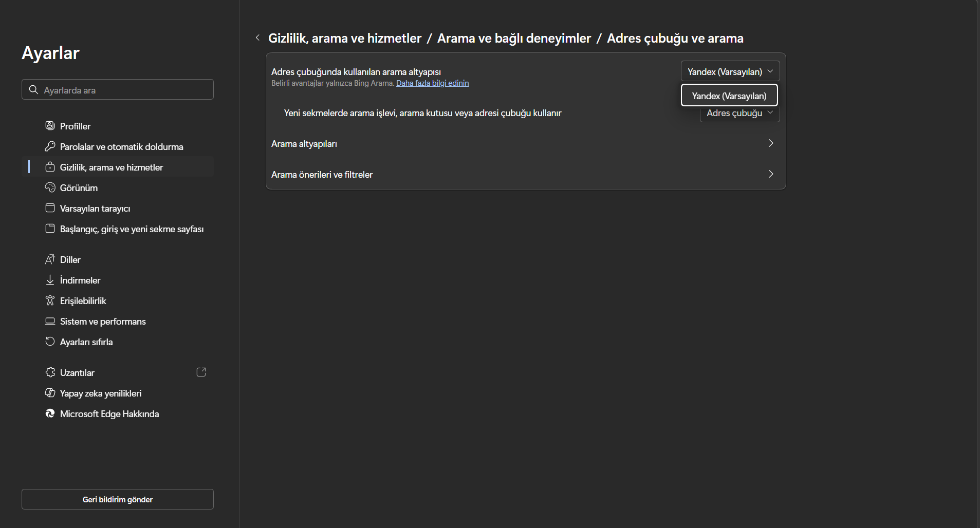
Task: Go back with the breadcrumb arrow
Action: (257, 38)
